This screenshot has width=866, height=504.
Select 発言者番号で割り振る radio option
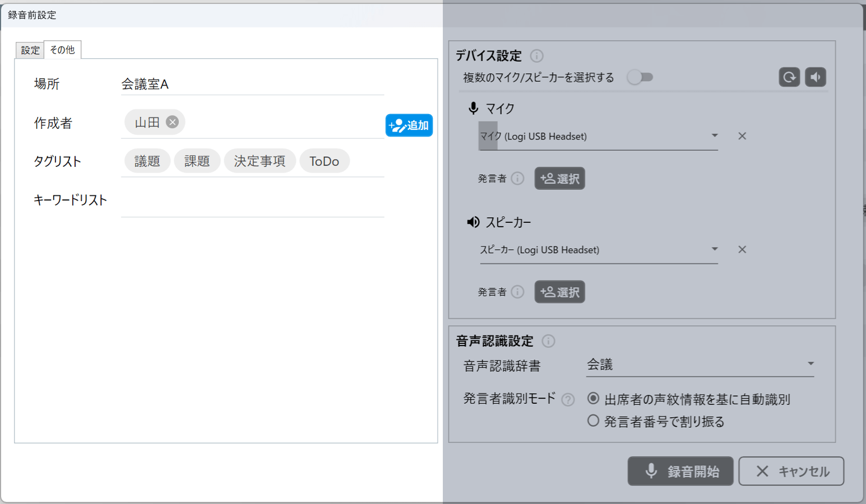[593, 421]
